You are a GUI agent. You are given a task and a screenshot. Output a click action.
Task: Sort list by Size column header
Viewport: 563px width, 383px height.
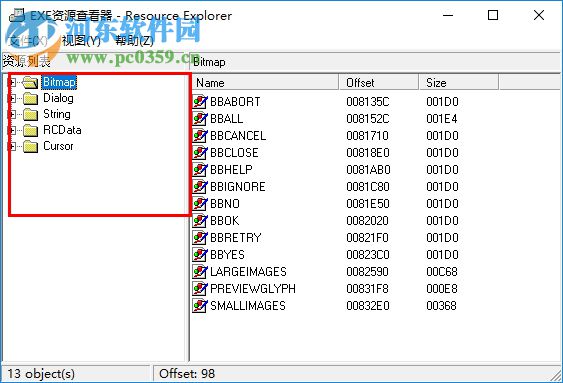click(459, 83)
